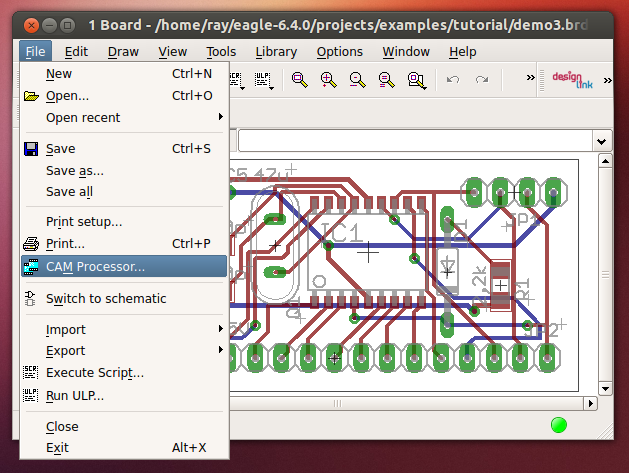Open the Help menu
Viewport: 629px width, 473px height.
click(463, 51)
